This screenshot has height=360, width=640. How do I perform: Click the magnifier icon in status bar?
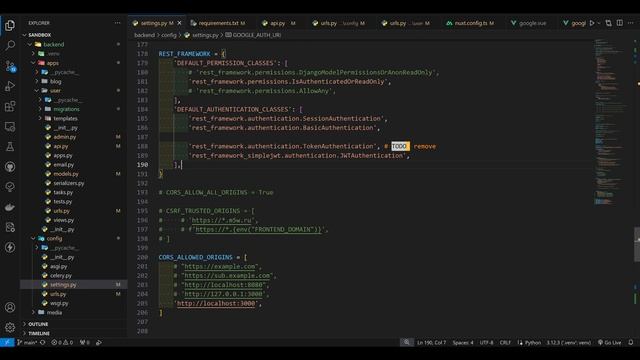coord(407,342)
